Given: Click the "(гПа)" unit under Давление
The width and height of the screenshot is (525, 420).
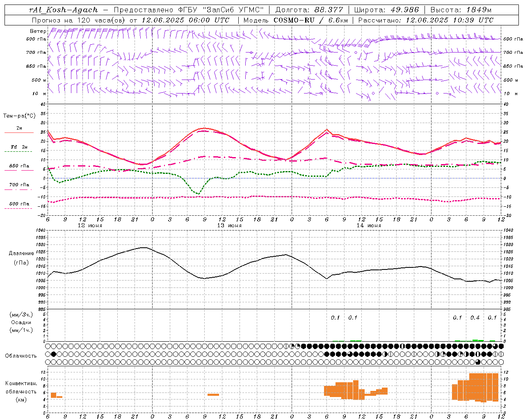Looking at the screenshot, I should pos(21,263).
